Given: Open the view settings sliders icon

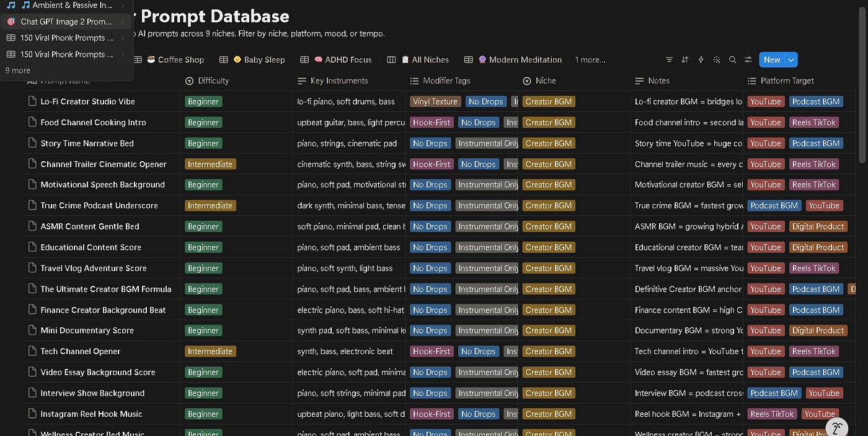Looking at the screenshot, I should point(748,60).
